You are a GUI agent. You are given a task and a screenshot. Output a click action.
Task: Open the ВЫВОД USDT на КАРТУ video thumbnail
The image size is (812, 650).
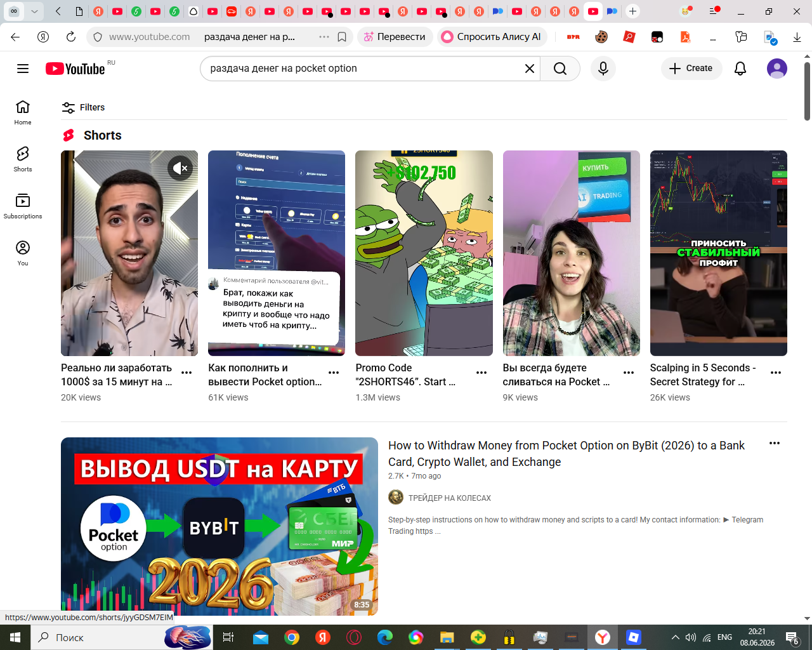pos(219,526)
